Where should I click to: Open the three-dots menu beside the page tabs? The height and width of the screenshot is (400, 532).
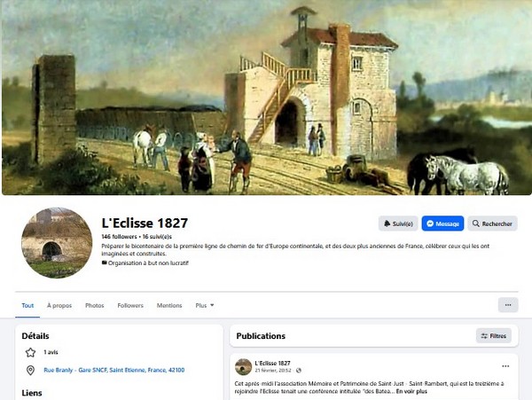[x=508, y=305]
